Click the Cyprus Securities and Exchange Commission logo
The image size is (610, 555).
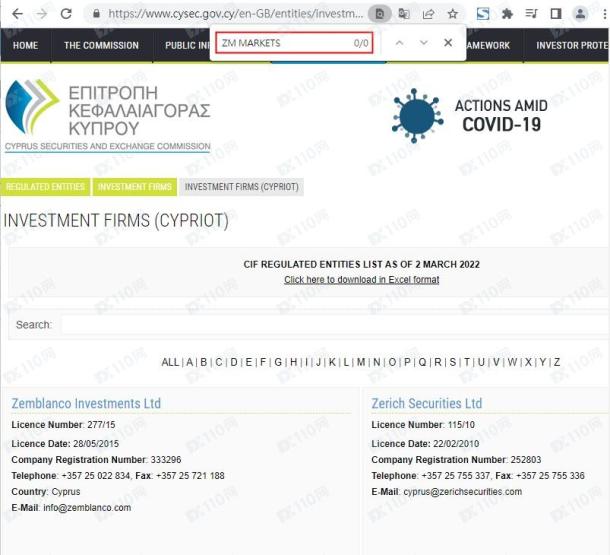pos(108,116)
